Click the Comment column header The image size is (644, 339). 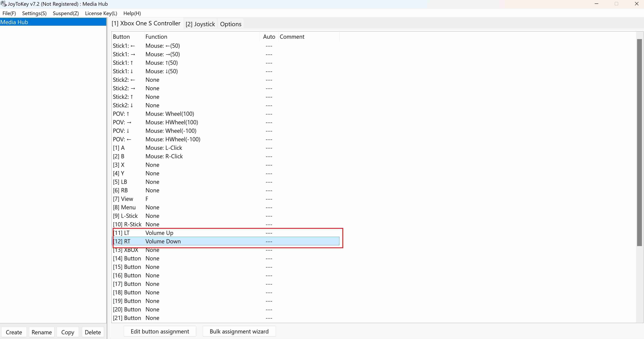(x=309, y=37)
